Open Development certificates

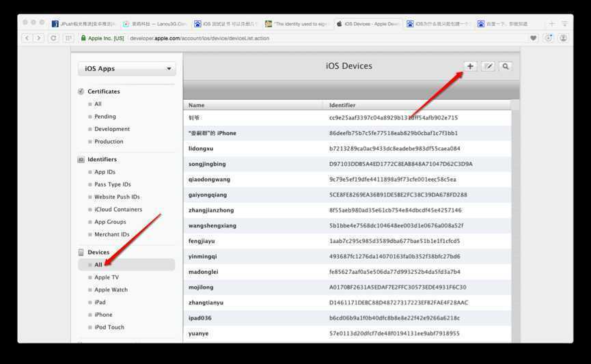pyautogui.click(x=111, y=129)
